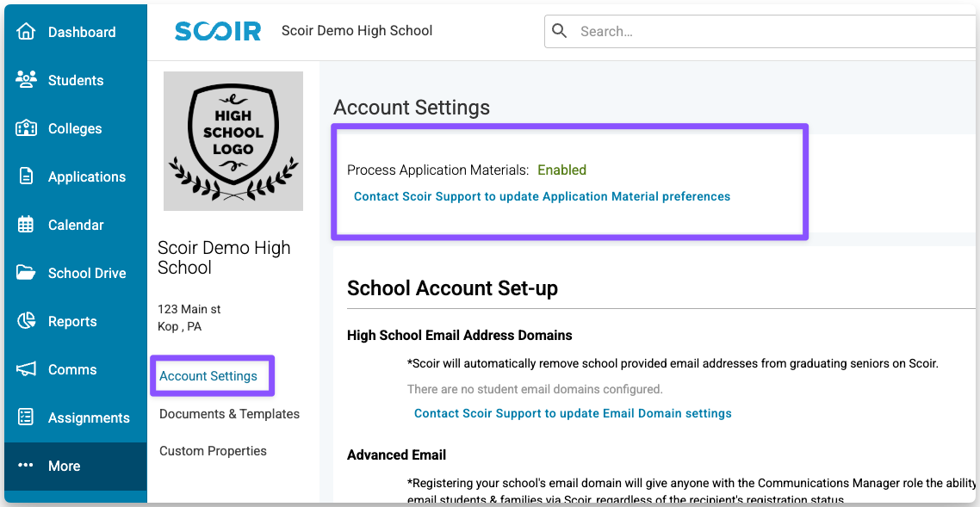Open the Custom Properties tab
Image resolution: width=980 pixels, height=507 pixels.
(213, 451)
